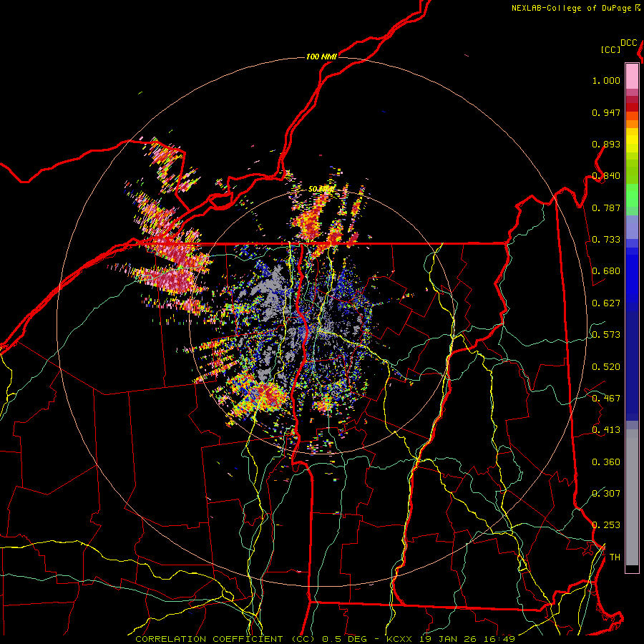
Task: Click the DCC label above the color scale
Action: pos(628,43)
